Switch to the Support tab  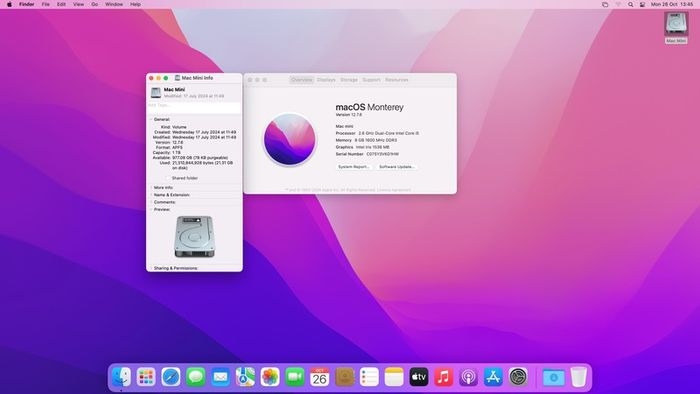tap(371, 80)
